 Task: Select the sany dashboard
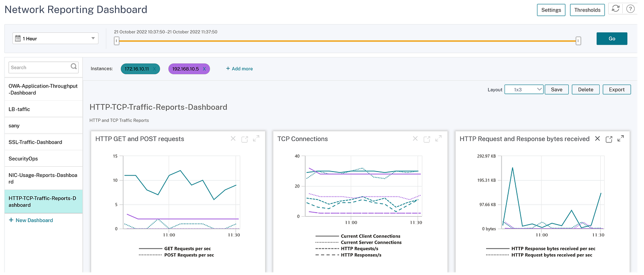[x=43, y=126]
